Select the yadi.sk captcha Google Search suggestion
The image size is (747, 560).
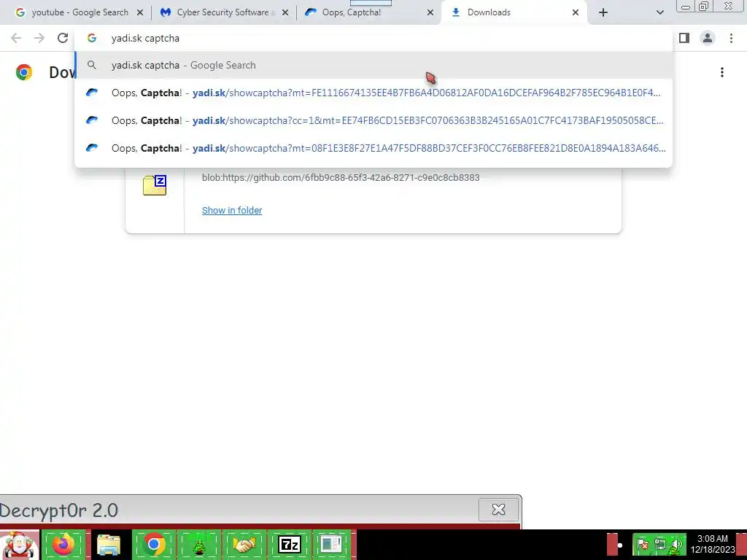click(373, 65)
